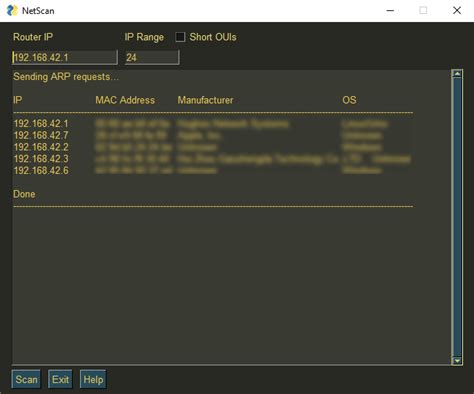Click the Exit button

pyautogui.click(x=60, y=379)
